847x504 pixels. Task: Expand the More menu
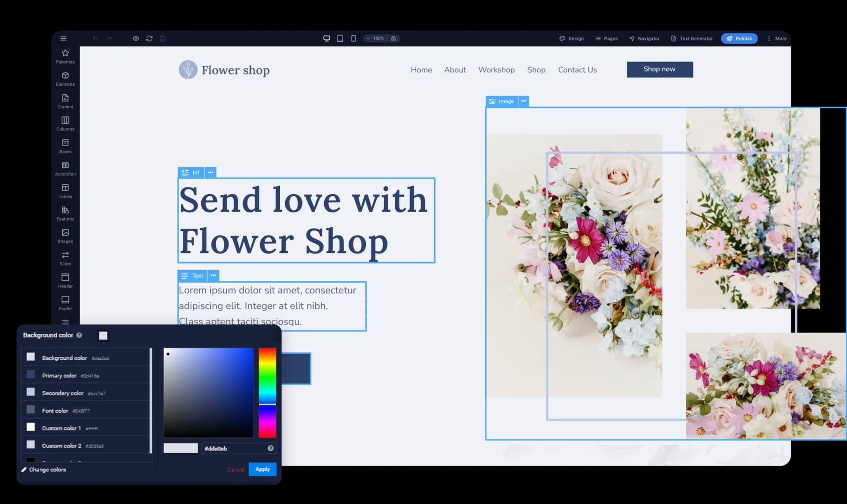click(x=777, y=38)
